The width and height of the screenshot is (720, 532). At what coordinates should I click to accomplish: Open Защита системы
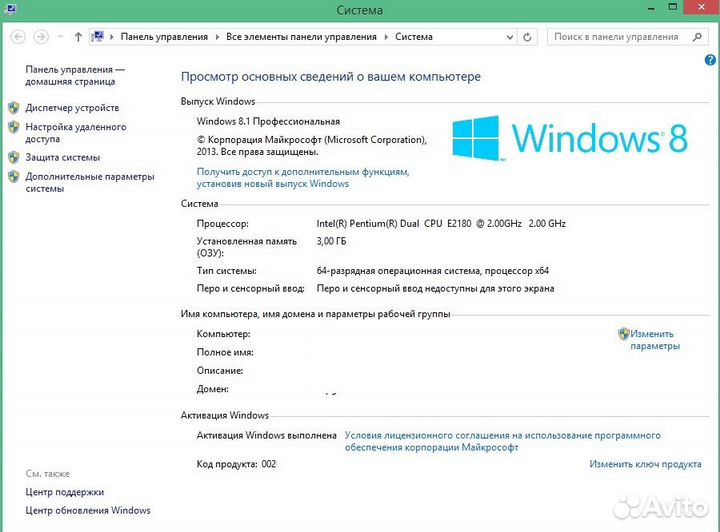click(62, 157)
